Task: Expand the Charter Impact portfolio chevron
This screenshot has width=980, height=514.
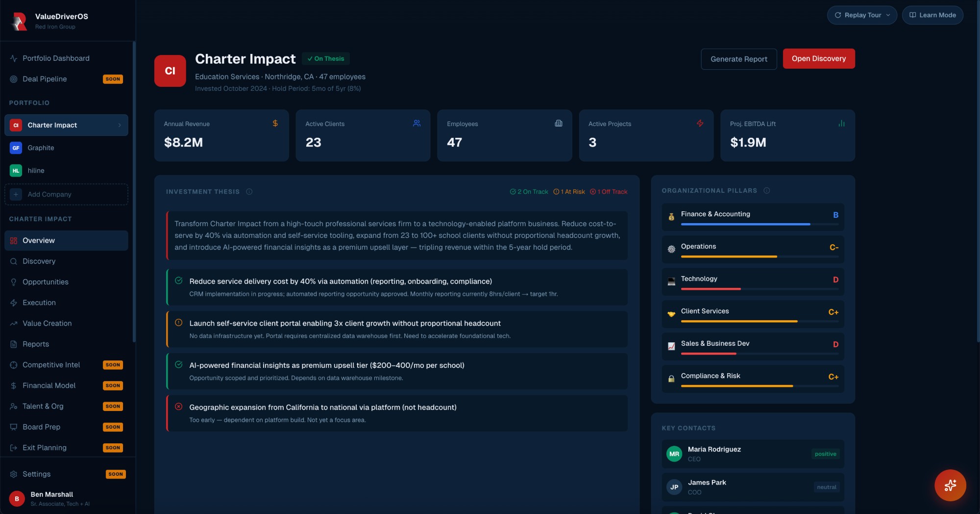Action: (120, 125)
